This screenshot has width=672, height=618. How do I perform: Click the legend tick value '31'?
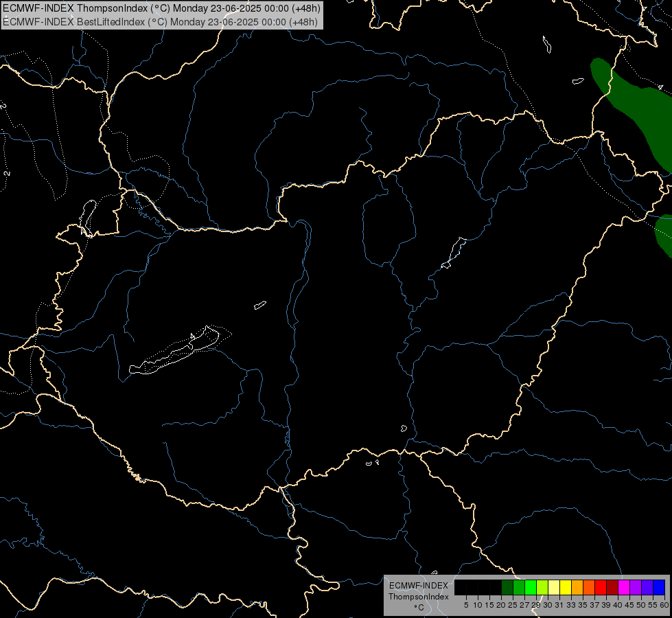(x=559, y=605)
